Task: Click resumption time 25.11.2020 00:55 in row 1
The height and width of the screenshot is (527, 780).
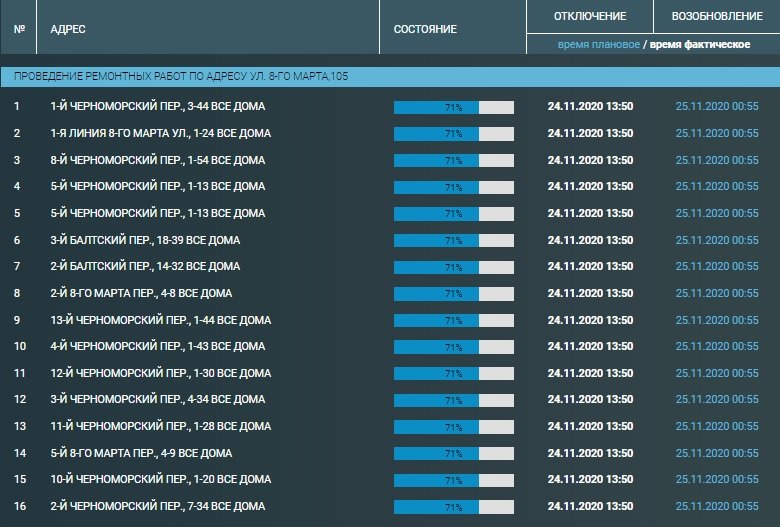Action: point(717,106)
